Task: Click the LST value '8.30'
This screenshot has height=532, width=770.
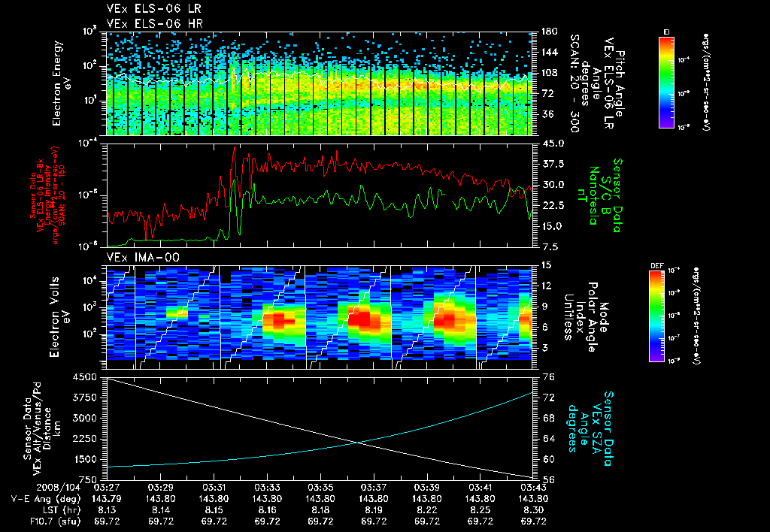Action: (x=533, y=510)
